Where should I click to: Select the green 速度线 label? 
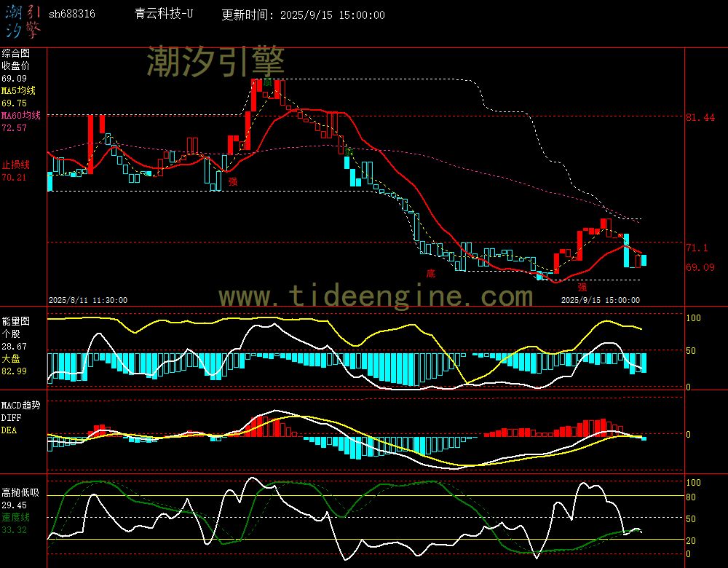click(x=16, y=517)
